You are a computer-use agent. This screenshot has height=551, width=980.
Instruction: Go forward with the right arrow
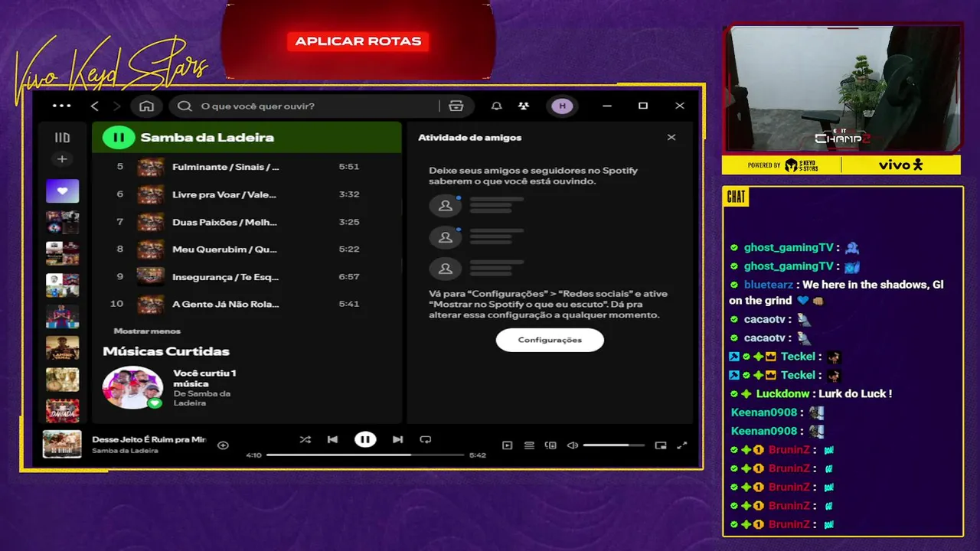click(116, 106)
